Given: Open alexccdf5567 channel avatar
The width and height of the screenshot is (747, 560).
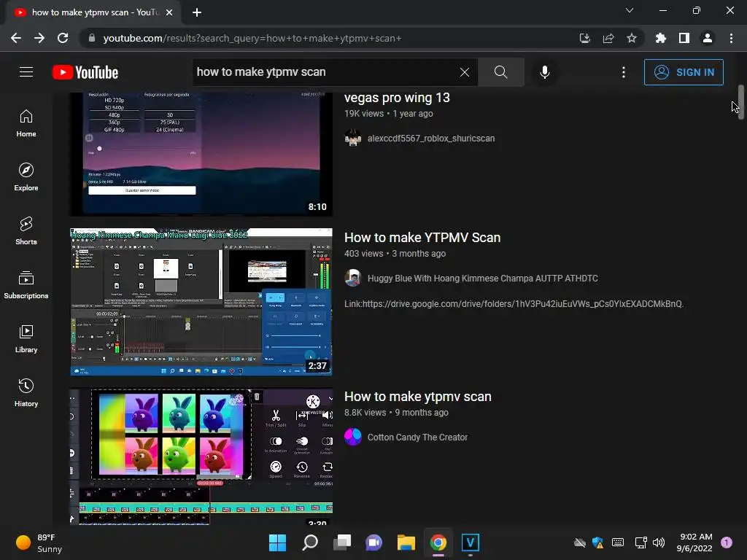Looking at the screenshot, I should point(353,138).
